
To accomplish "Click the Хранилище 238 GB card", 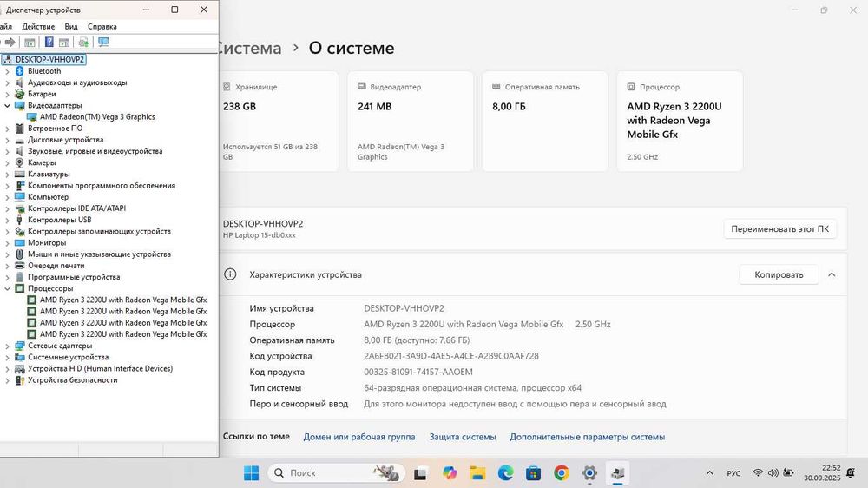I will (279, 121).
